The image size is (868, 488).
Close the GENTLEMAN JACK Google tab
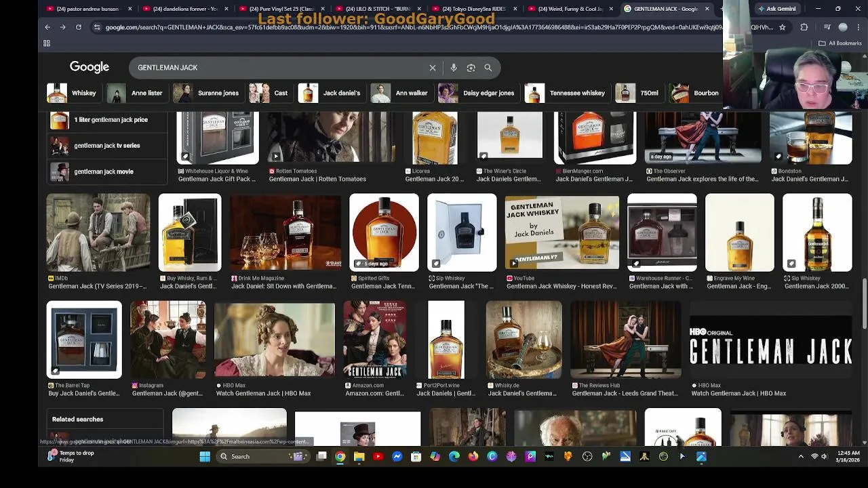707,9
